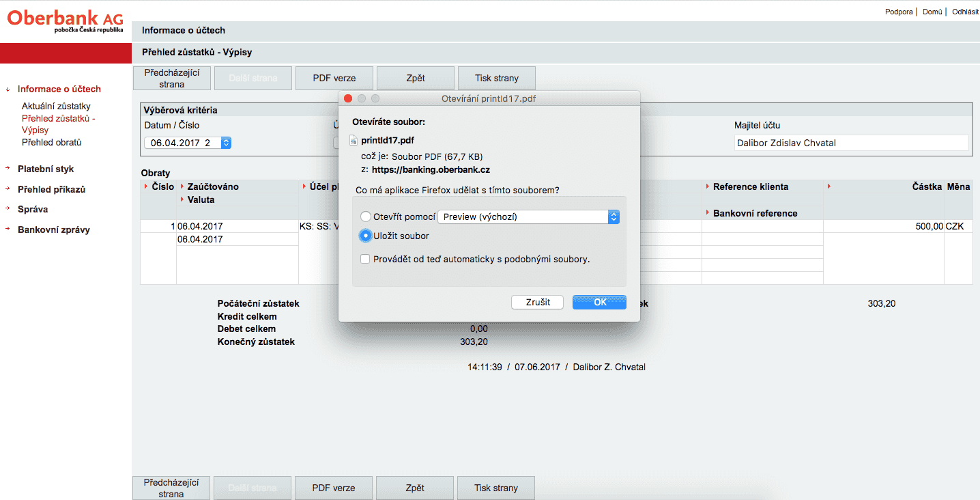This screenshot has width=980, height=500.
Task: Enable Provádět od teď automaticky checkbox
Action: [x=366, y=259]
